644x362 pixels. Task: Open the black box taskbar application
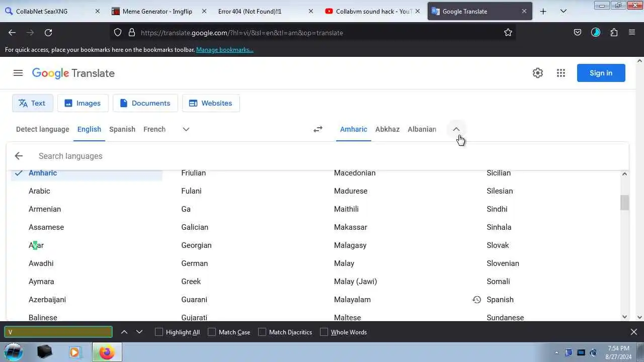pyautogui.click(x=44, y=352)
